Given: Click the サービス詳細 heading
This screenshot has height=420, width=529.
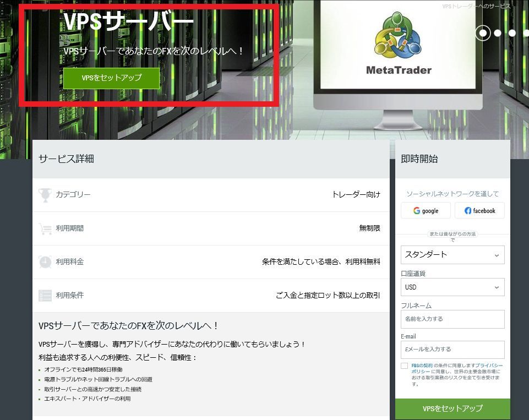Looking at the screenshot, I should (66, 159).
